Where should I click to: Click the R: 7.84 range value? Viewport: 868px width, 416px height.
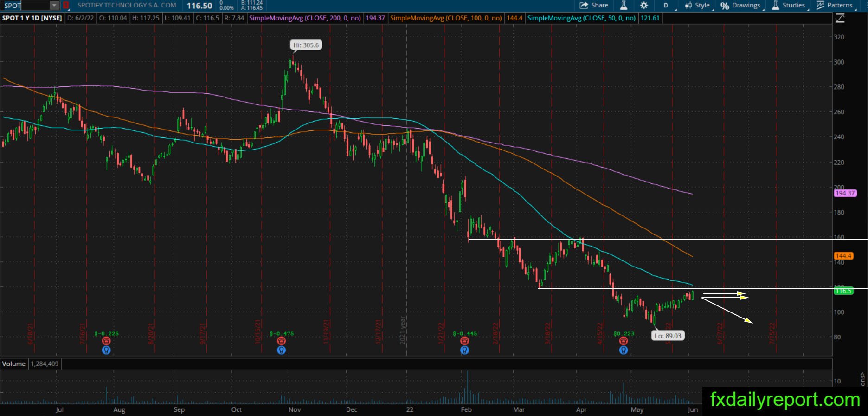pos(234,18)
